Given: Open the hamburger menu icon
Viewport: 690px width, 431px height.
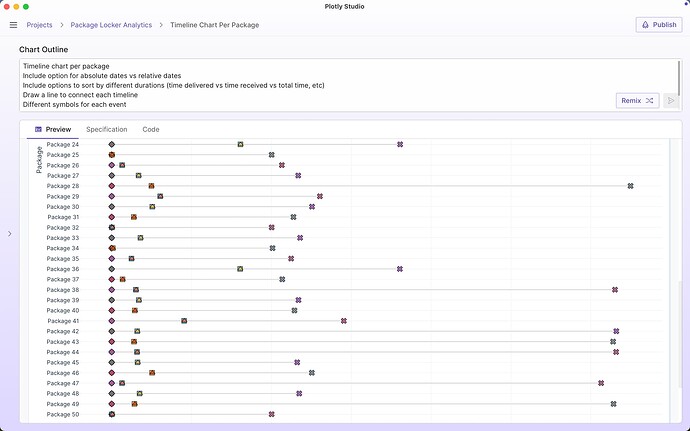Looking at the screenshot, I should click(x=13, y=25).
